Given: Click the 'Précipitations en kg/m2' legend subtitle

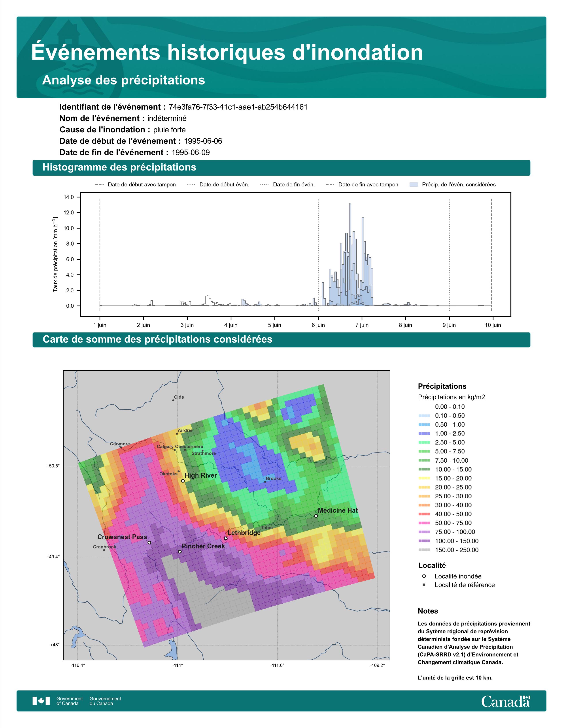Looking at the screenshot, I should tap(451, 397).
